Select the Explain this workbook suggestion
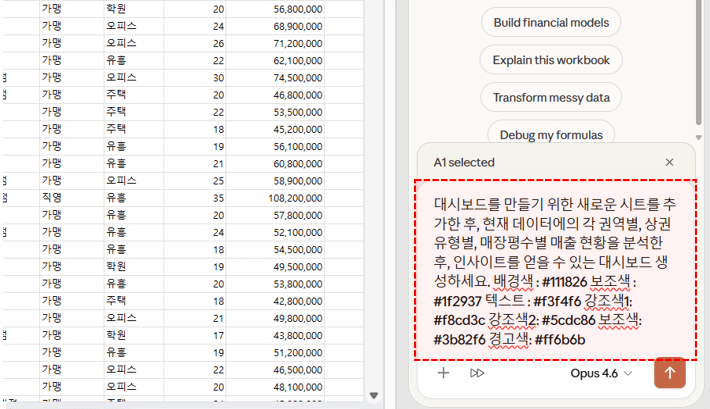This screenshot has width=710, height=409. point(550,60)
